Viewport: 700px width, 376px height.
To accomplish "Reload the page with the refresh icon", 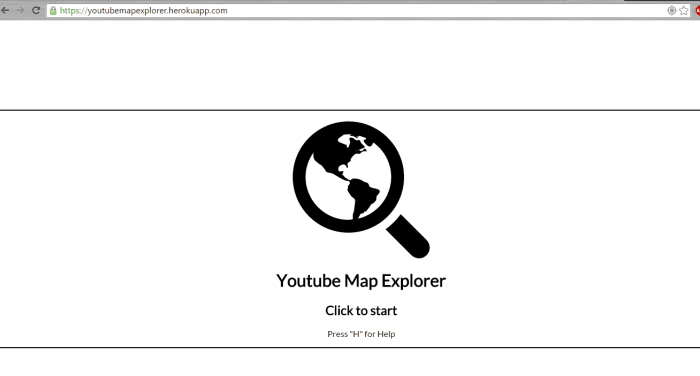I will 36,10.
